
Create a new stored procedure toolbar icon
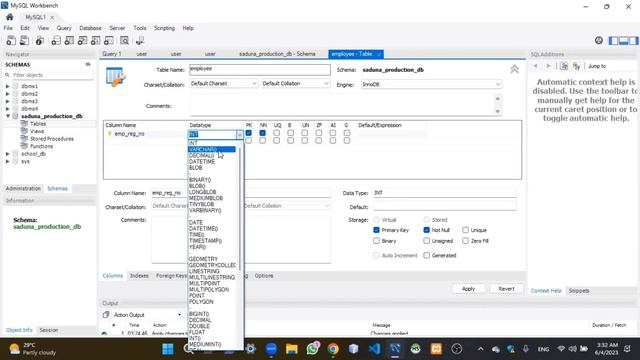96,40
